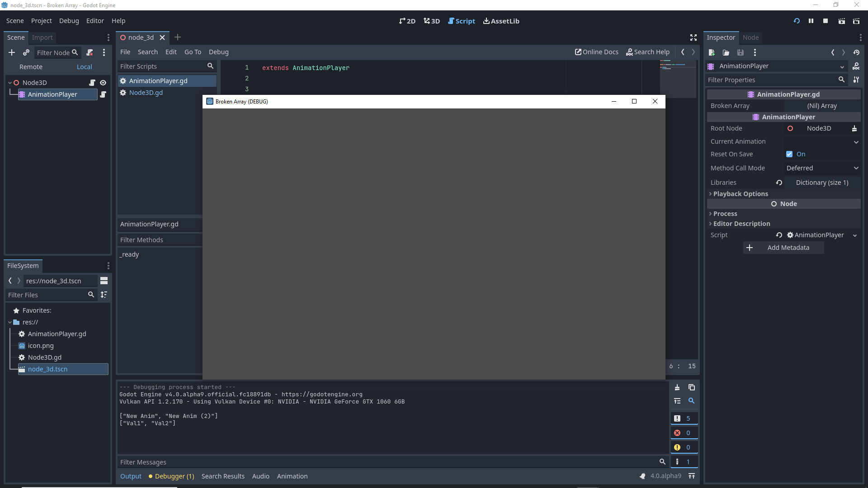Add a new child node in Scene dock

11,52
